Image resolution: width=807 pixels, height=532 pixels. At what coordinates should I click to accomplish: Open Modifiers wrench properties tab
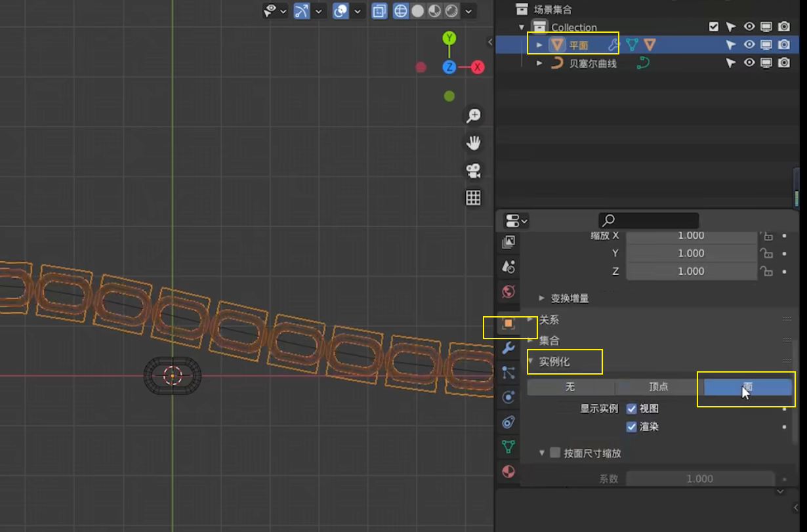(x=508, y=348)
